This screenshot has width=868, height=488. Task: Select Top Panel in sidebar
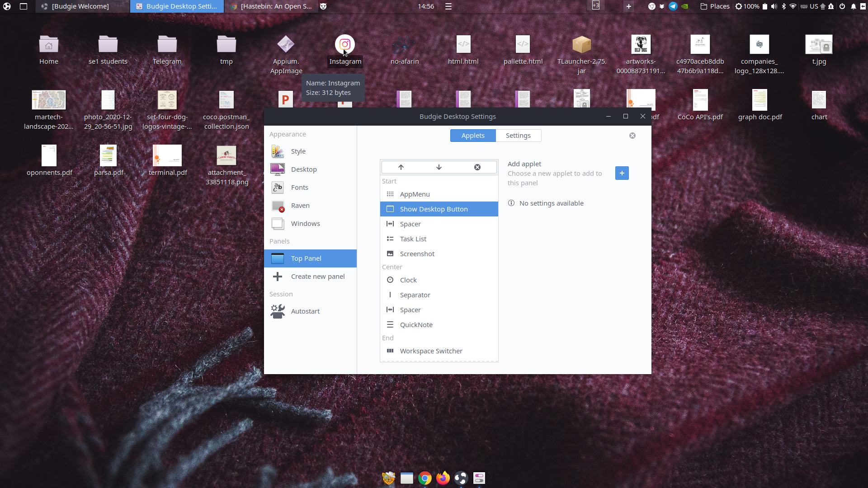(310, 258)
